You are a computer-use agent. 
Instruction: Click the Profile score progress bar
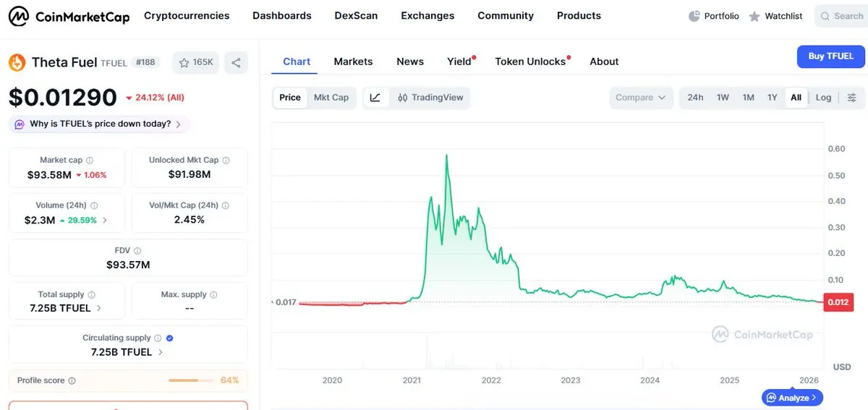[x=192, y=380]
